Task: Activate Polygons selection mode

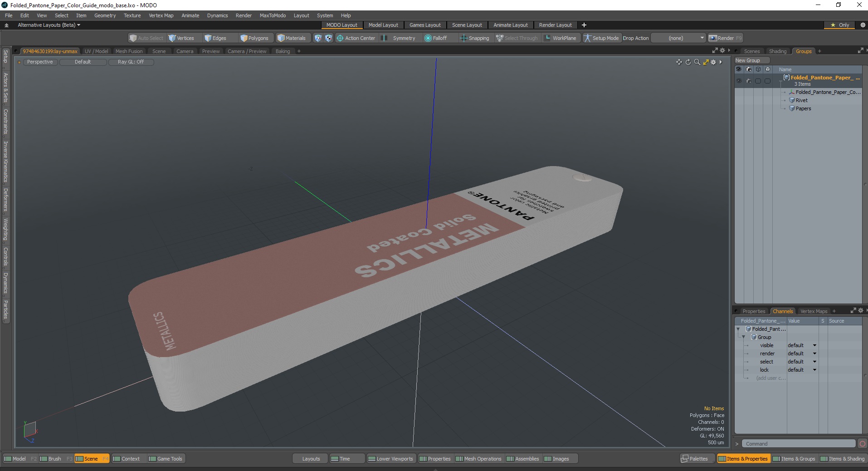Action: click(x=254, y=38)
